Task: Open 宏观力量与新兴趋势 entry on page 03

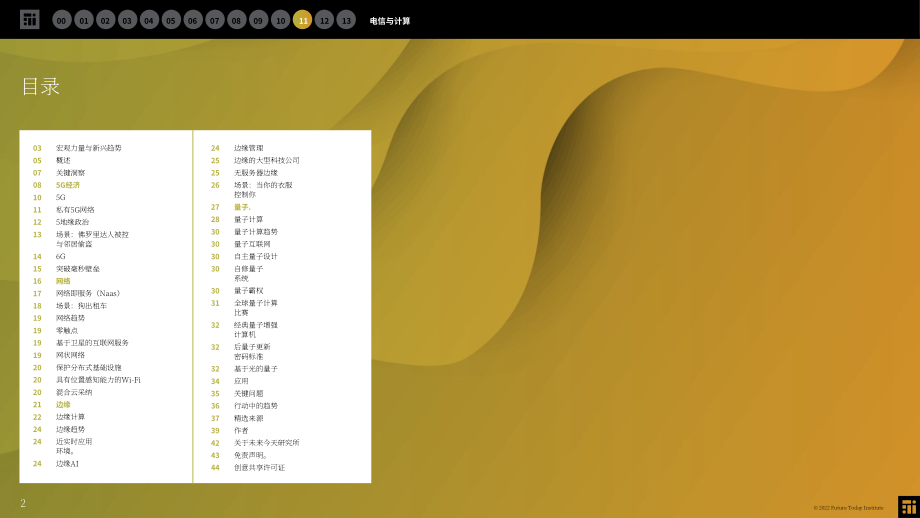Action: [89, 148]
